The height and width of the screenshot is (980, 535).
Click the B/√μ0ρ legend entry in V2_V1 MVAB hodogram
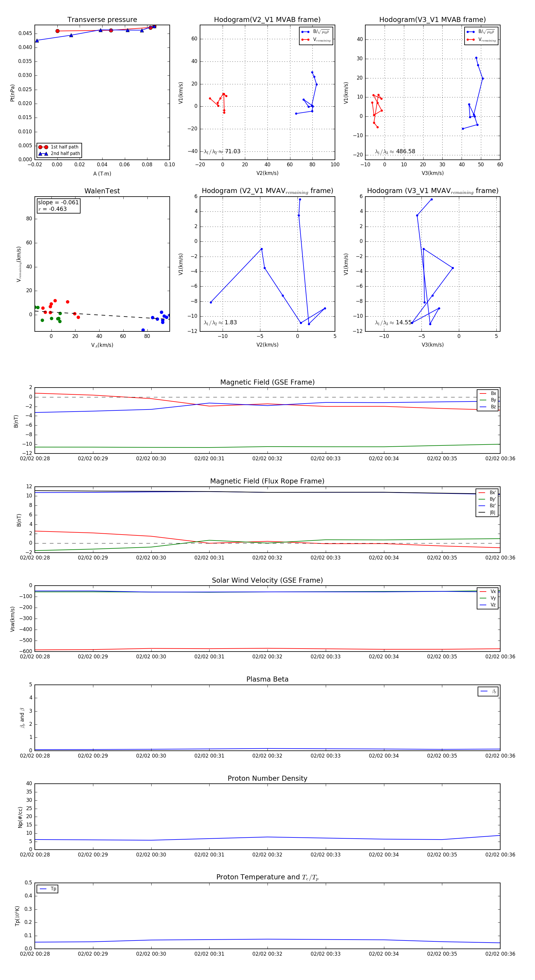click(316, 32)
